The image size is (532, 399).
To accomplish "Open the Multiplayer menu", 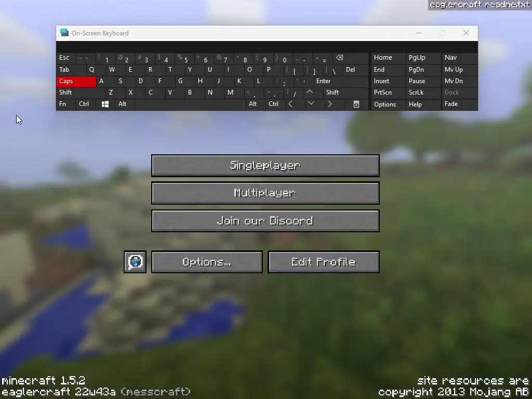I will [x=265, y=193].
